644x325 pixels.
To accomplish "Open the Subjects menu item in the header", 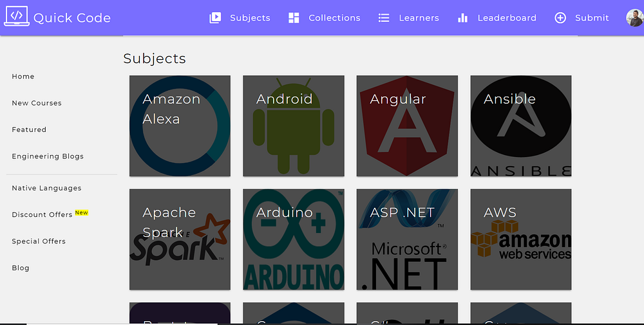I will tap(250, 17).
